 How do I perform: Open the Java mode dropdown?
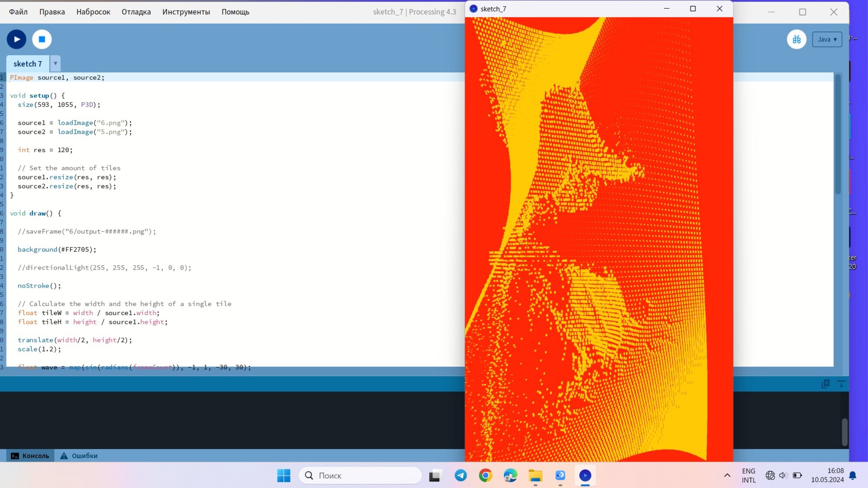pos(827,39)
